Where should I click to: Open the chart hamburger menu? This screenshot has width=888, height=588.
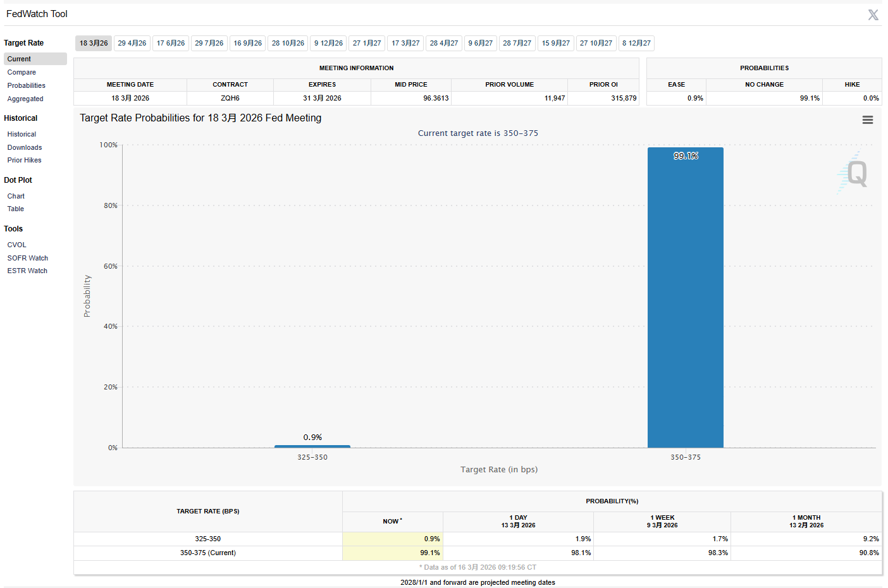coord(867,120)
